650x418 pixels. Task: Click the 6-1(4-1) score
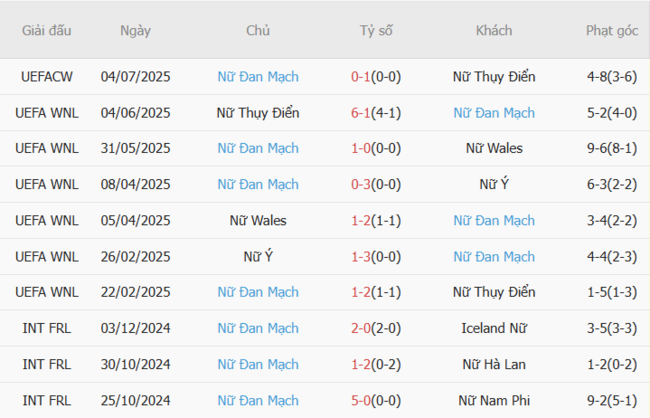click(376, 112)
